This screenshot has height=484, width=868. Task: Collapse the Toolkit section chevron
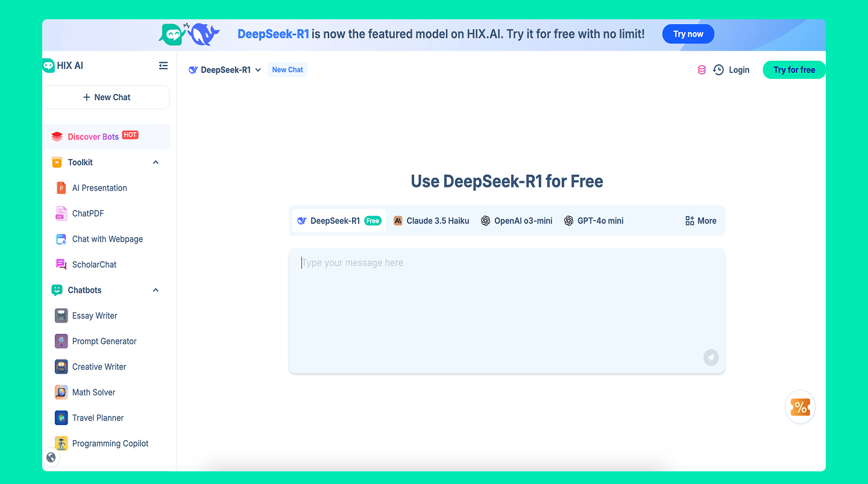point(156,163)
